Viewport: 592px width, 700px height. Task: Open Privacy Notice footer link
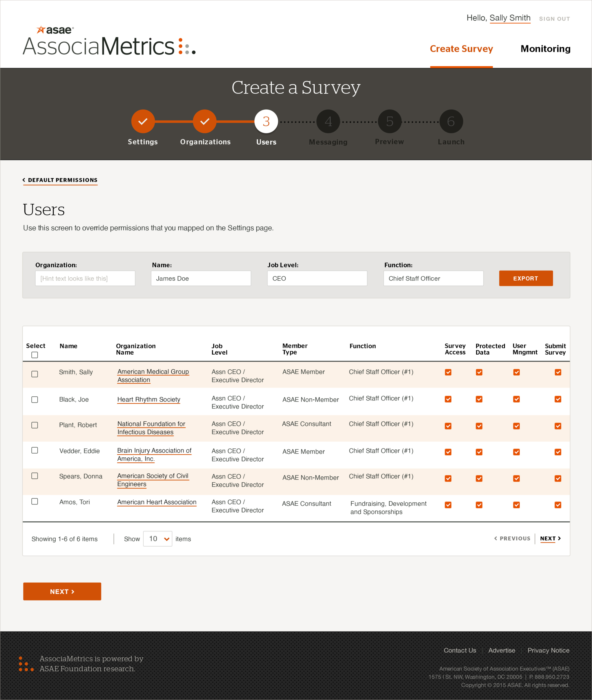point(548,650)
